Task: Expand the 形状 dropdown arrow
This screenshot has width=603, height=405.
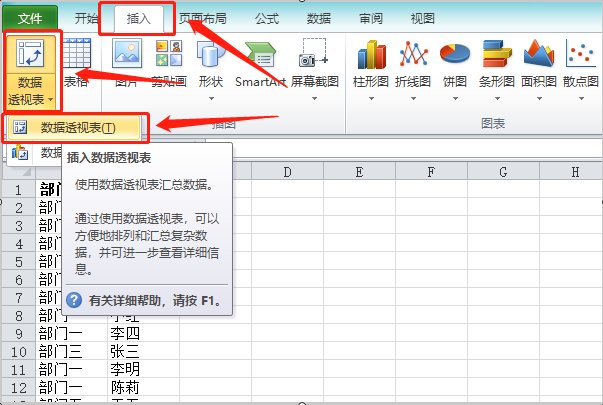Action: pos(211,98)
